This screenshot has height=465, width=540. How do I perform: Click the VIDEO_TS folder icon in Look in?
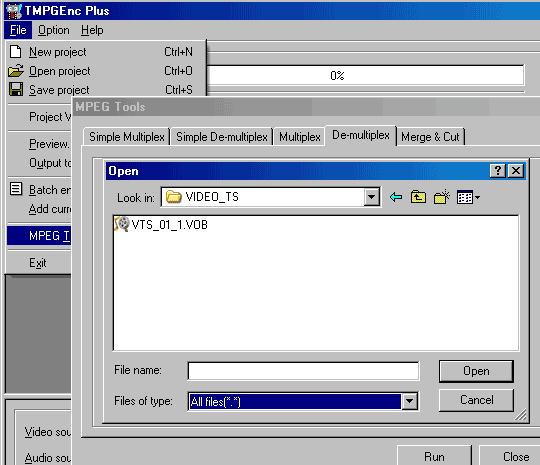point(174,197)
